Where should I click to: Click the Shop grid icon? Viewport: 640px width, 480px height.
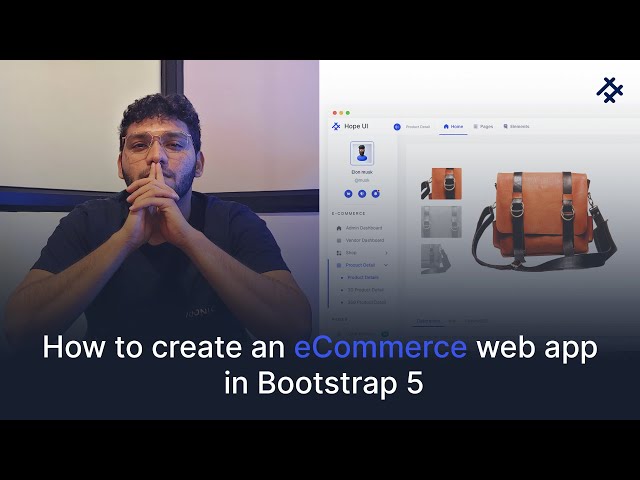tap(339, 253)
